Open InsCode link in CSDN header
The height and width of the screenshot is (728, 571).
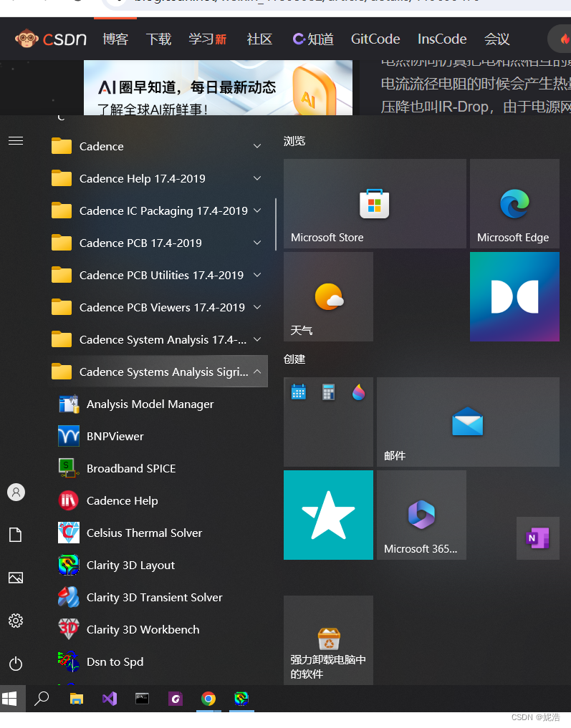click(442, 39)
